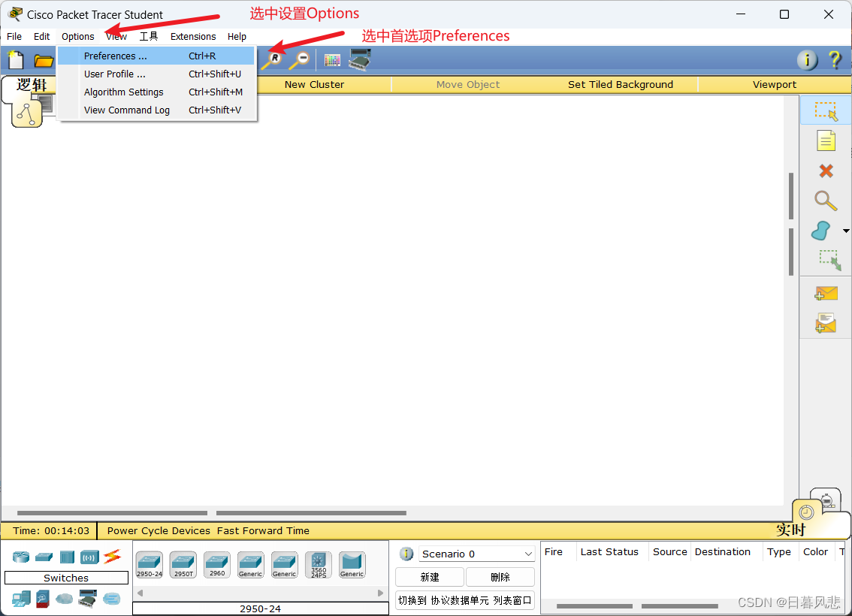This screenshot has width=852, height=616.
Task: Select the End Devices category icon
Action: point(21,599)
